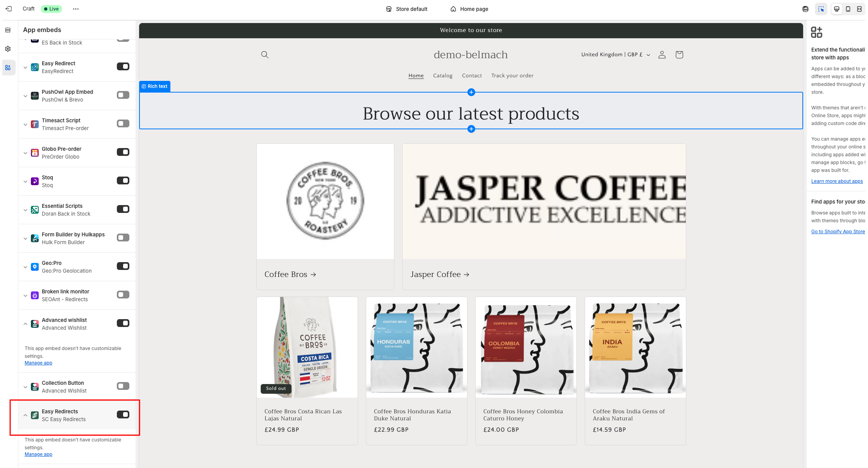Expand the Stoq app embed chevron

25,182
